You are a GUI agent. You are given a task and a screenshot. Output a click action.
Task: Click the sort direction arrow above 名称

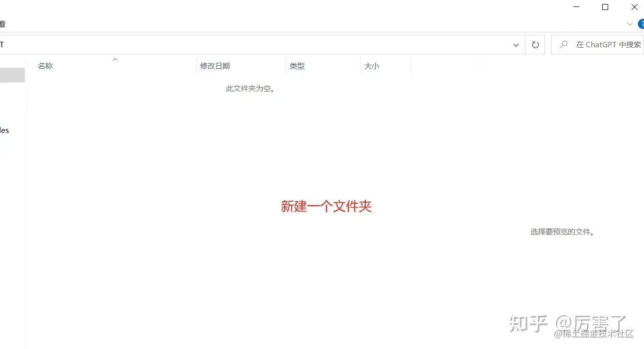[115, 59]
